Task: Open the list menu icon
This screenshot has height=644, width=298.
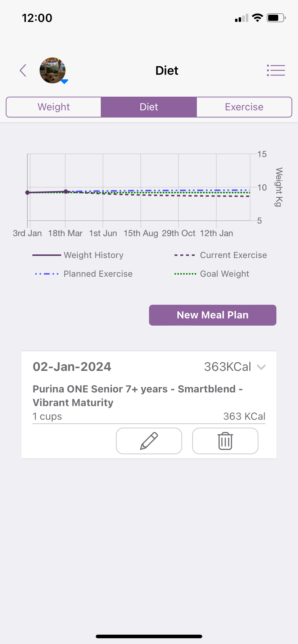Action: tap(276, 70)
